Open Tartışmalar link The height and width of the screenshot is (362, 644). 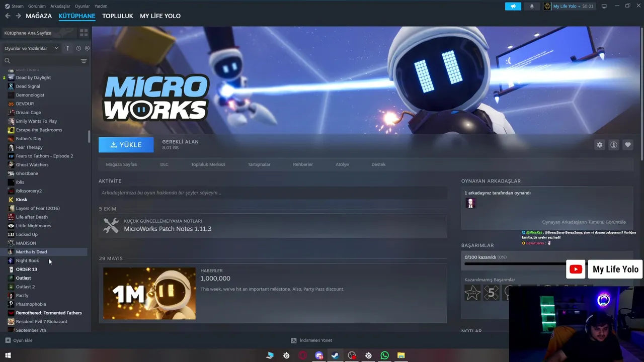(x=259, y=164)
